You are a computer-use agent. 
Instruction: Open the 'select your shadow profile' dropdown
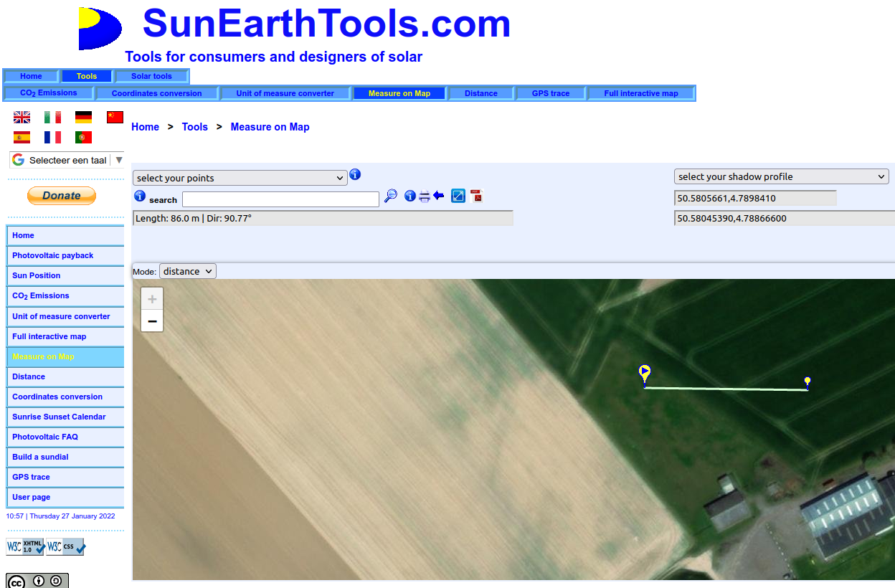[x=782, y=176]
